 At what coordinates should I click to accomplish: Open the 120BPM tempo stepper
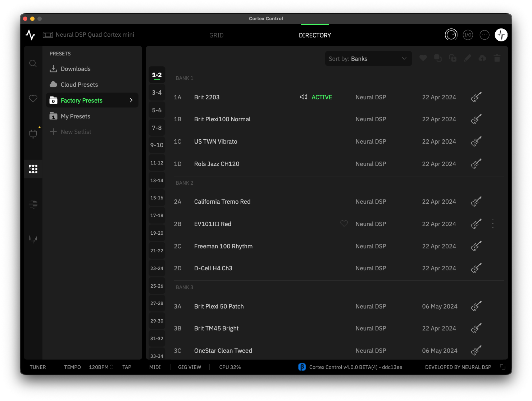point(101,367)
